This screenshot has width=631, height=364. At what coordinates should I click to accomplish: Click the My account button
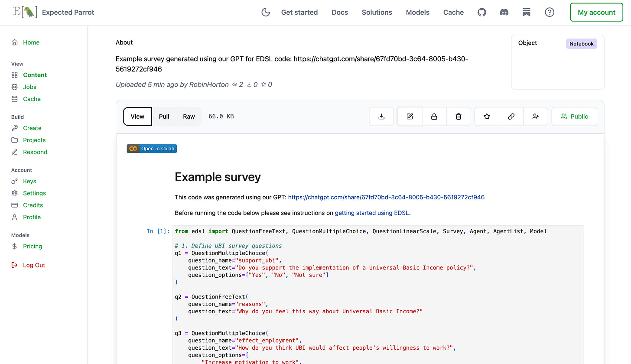click(596, 12)
